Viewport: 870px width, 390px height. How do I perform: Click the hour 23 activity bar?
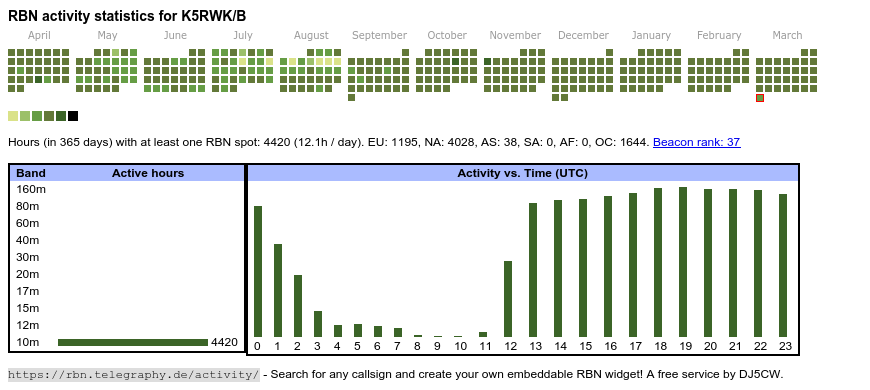[x=783, y=265]
